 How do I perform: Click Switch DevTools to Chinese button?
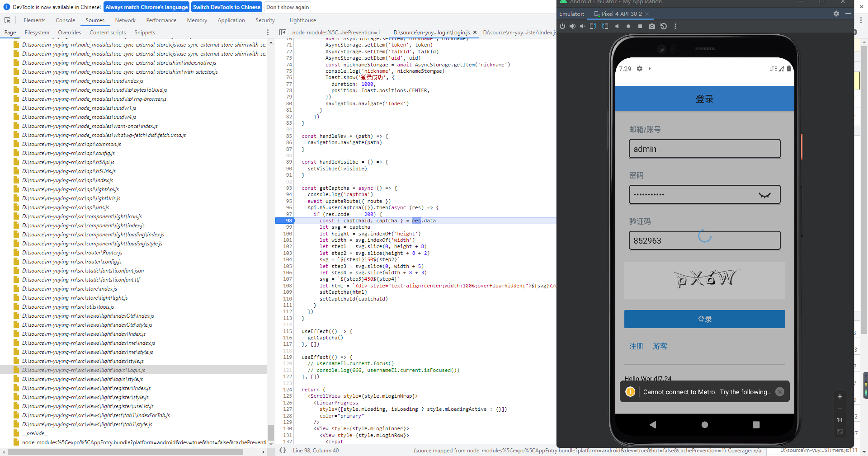pos(226,7)
